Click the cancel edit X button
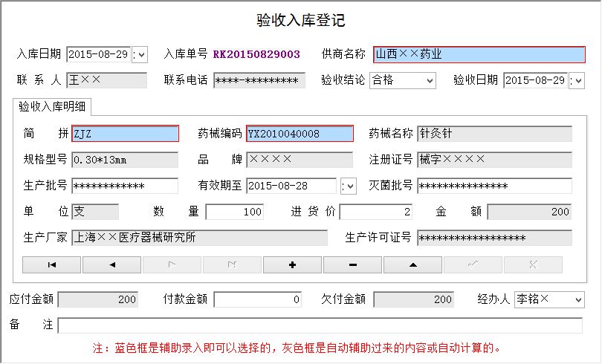602x364 pixels. pyautogui.click(x=534, y=264)
